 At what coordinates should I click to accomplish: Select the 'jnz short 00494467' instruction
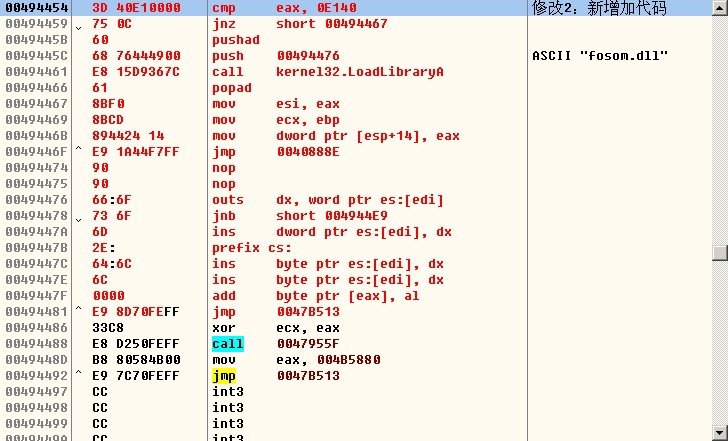coord(299,24)
